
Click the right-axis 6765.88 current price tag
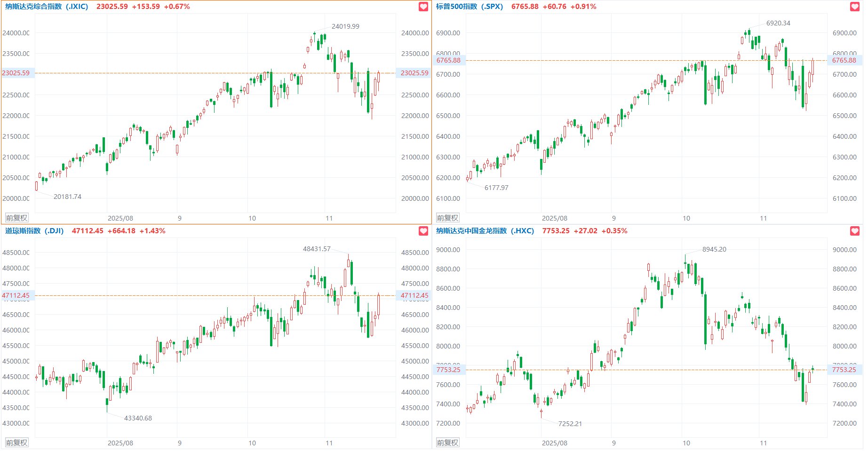pos(844,60)
